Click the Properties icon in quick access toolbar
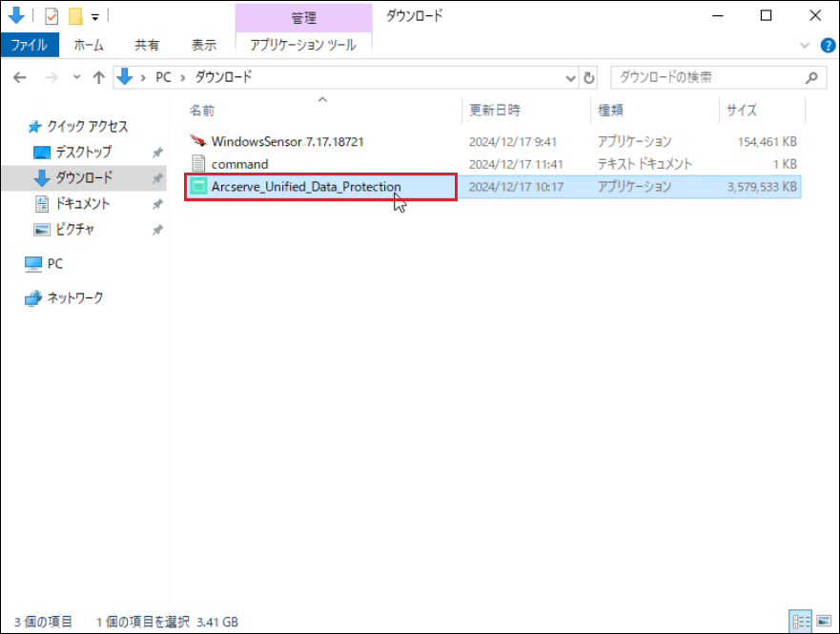This screenshot has width=840, height=634. click(x=51, y=16)
